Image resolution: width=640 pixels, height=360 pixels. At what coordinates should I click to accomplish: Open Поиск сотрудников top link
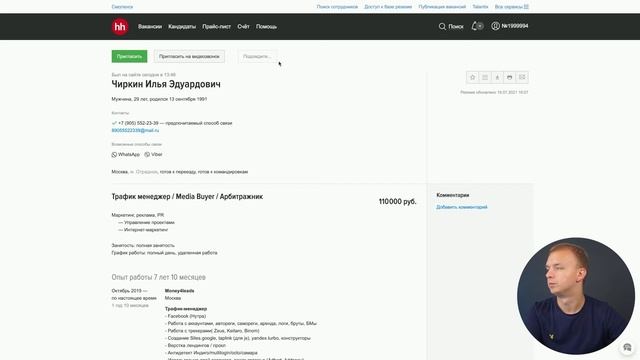(x=337, y=7)
